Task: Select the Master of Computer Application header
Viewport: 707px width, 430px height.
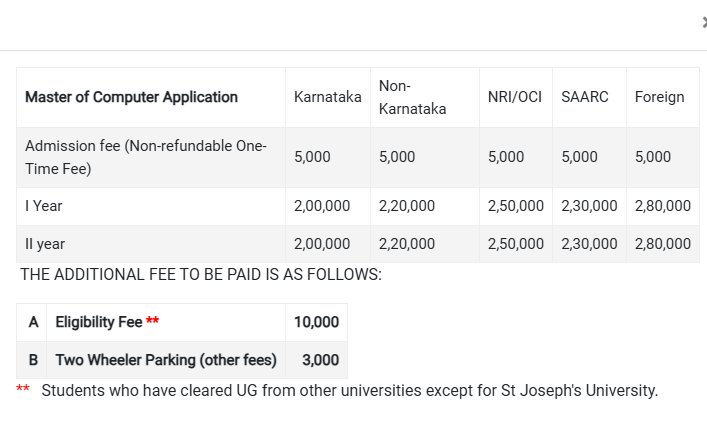Action: (131, 97)
